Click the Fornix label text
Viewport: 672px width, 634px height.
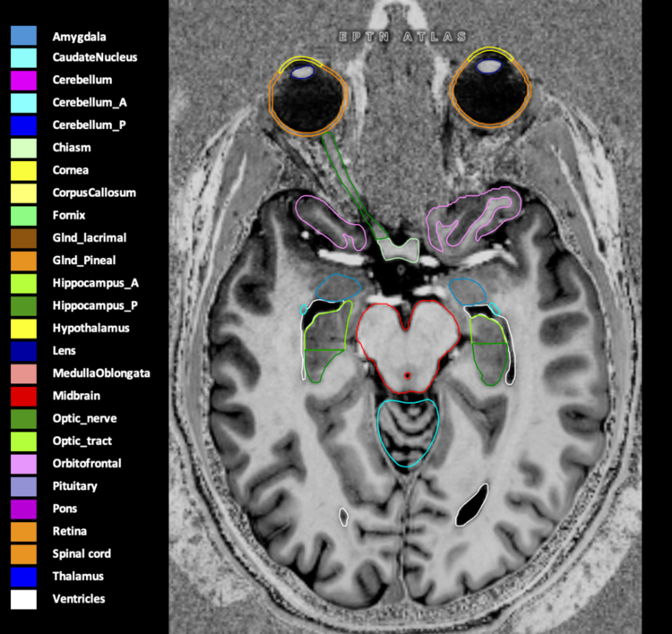pyautogui.click(x=69, y=215)
